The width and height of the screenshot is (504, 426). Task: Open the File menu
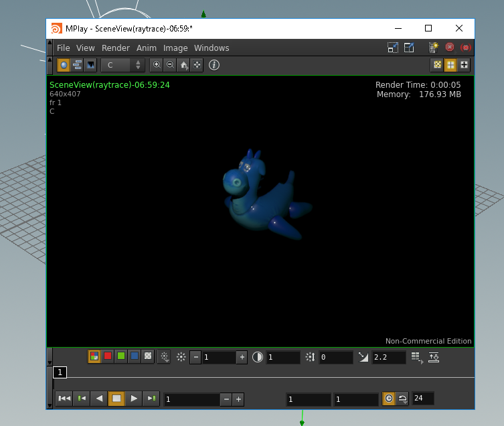pyautogui.click(x=64, y=48)
